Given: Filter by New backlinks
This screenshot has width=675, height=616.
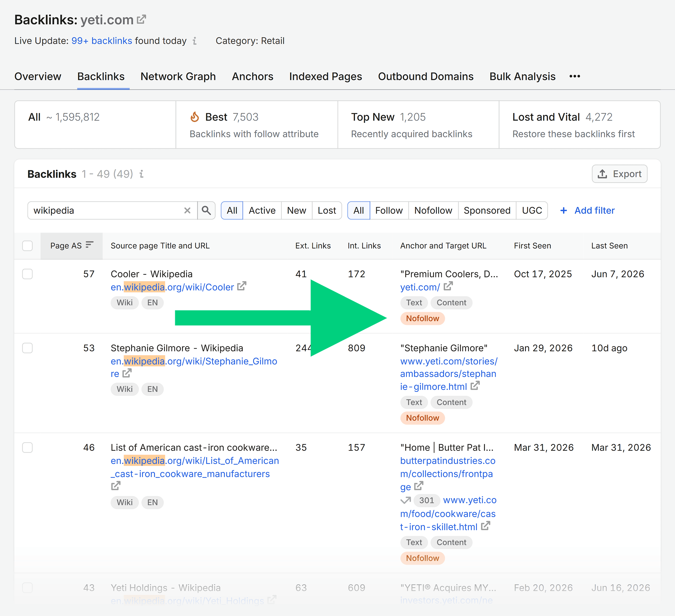Looking at the screenshot, I should 297,210.
